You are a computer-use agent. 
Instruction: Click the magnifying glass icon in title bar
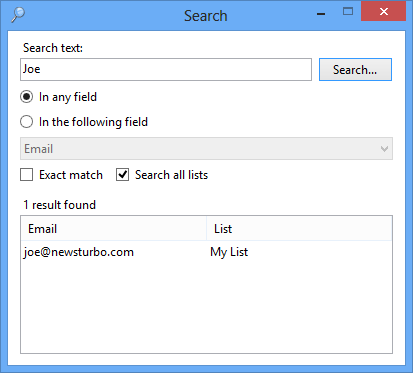18,15
